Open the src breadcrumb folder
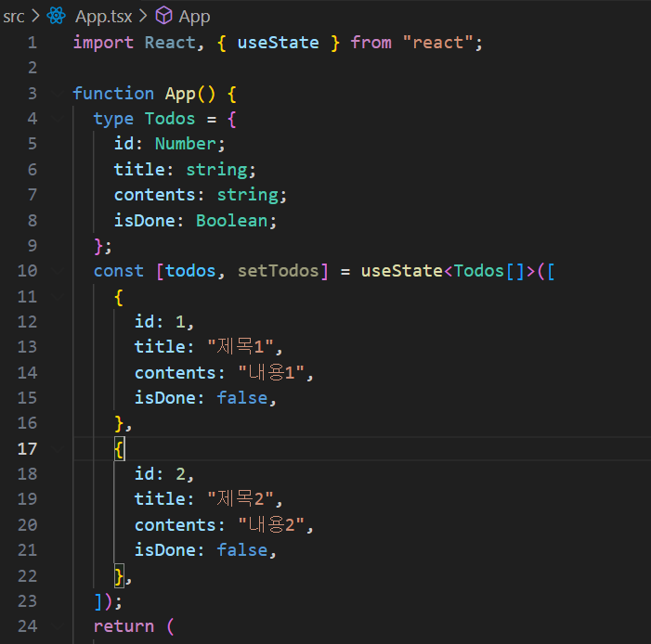 [14, 17]
